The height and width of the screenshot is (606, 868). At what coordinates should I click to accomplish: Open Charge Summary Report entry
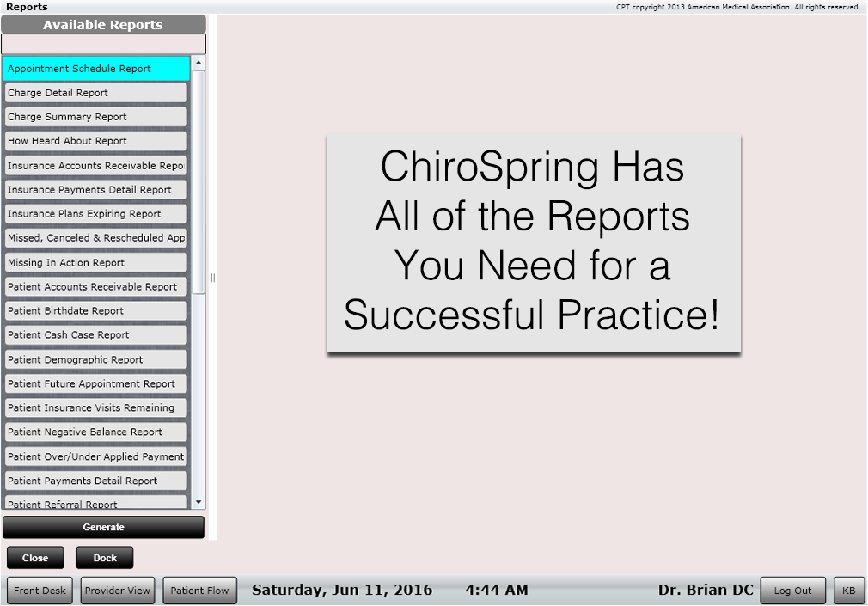pos(95,117)
